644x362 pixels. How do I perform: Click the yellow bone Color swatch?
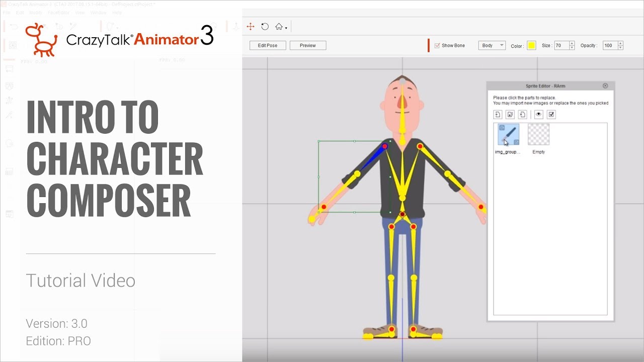532,45
